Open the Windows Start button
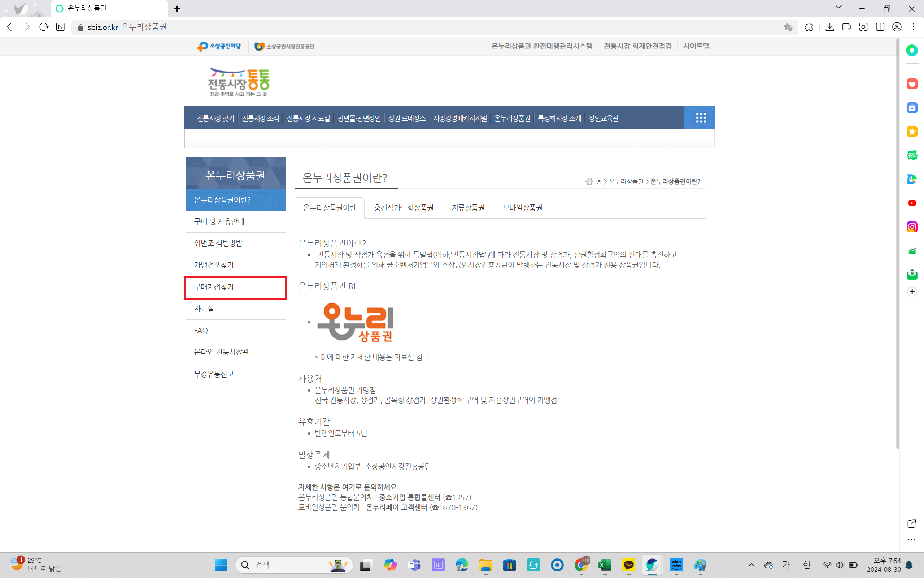The width and height of the screenshot is (924, 578). (x=221, y=565)
